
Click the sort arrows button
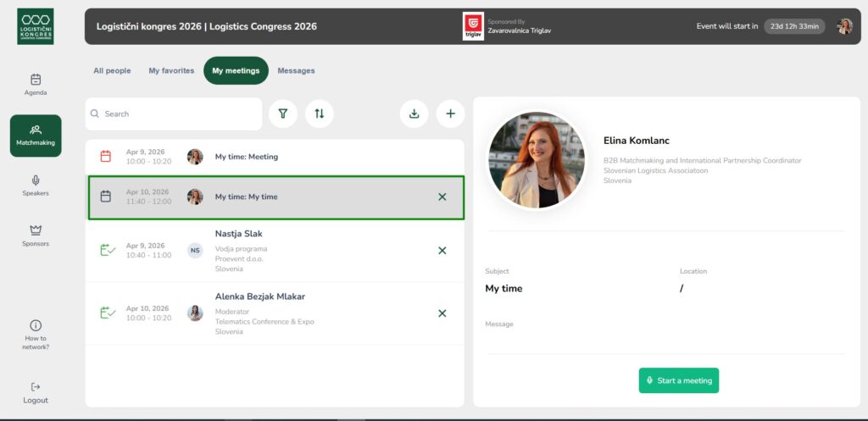(x=320, y=114)
